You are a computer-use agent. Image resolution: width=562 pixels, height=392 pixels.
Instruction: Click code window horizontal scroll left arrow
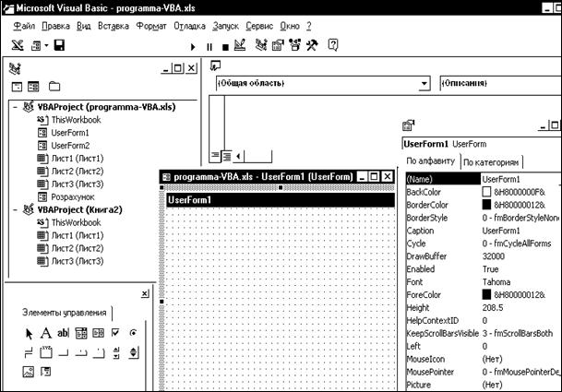(239, 156)
